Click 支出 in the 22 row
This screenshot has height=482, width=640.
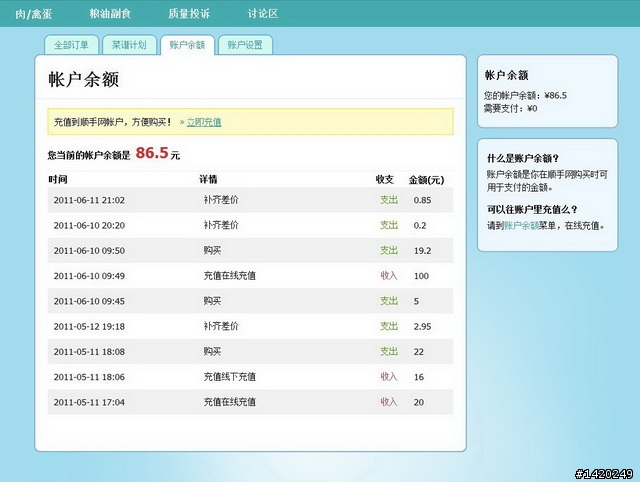(x=389, y=352)
